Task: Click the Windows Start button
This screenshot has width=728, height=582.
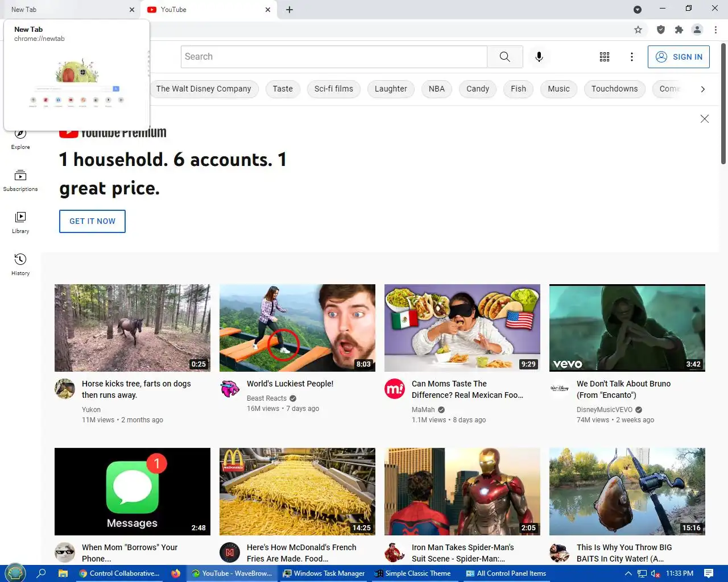Action: pyautogui.click(x=15, y=573)
